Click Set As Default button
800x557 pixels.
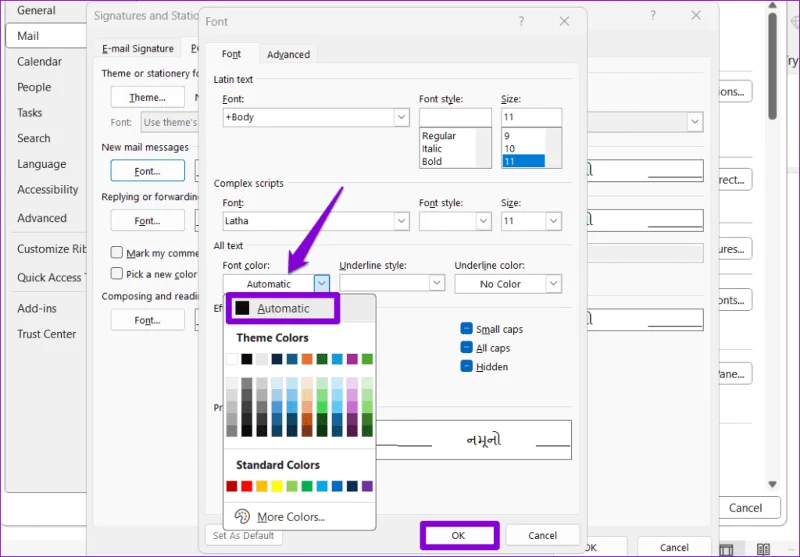pos(244,535)
